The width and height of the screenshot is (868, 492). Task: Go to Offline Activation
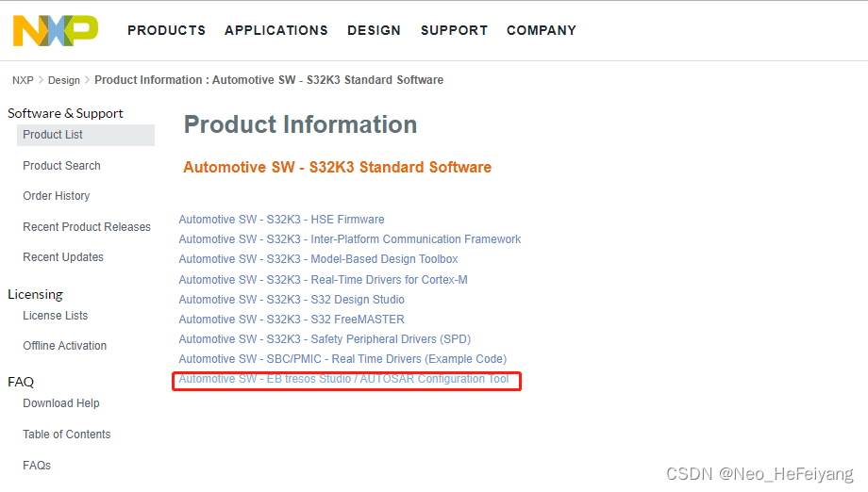pyautogui.click(x=65, y=346)
